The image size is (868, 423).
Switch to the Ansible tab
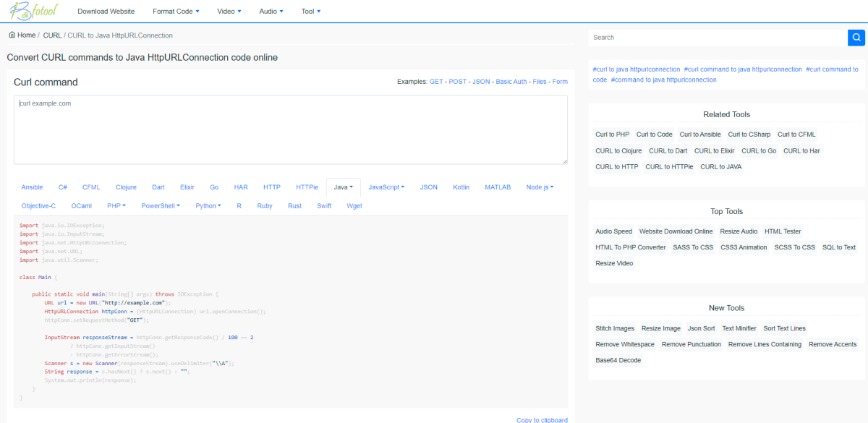pyautogui.click(x=32, y=187)
